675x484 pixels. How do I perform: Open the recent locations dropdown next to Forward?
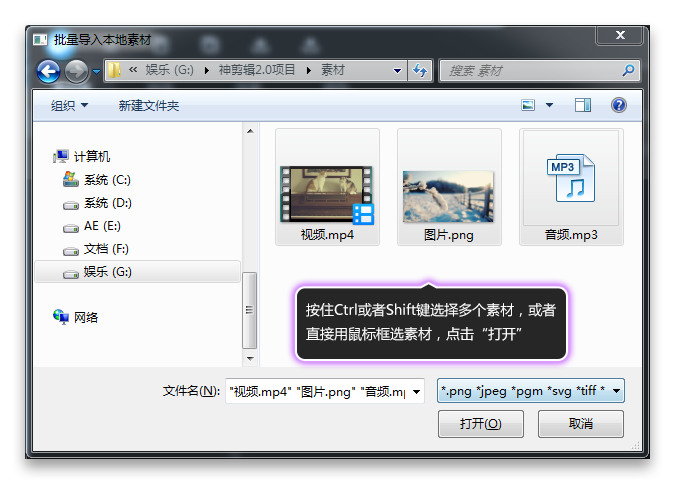pos(96,71)
